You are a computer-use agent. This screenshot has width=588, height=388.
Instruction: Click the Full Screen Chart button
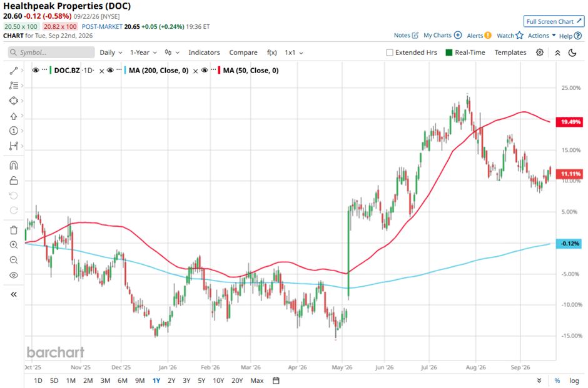pyautogui.click(x=554, y=21)
